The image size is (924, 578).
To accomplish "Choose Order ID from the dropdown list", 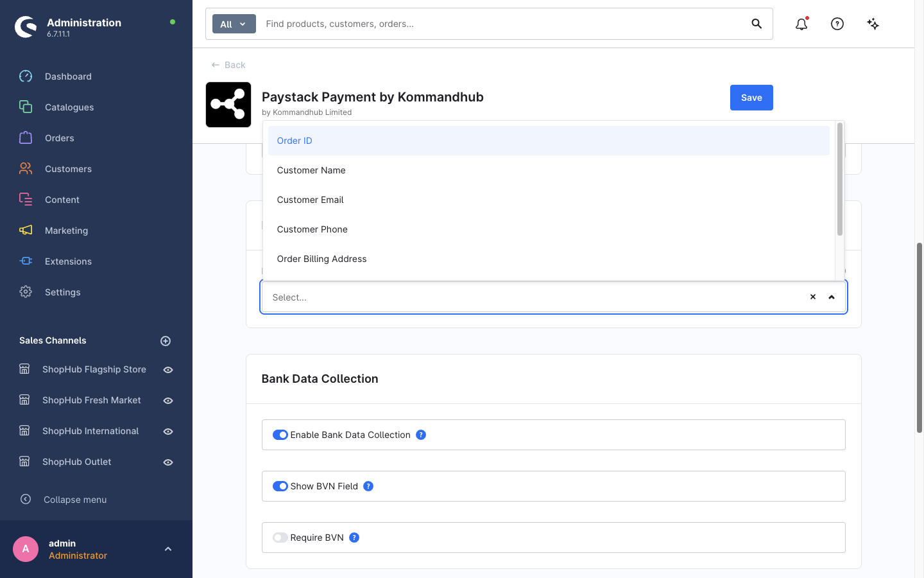I will pos(549,141).
